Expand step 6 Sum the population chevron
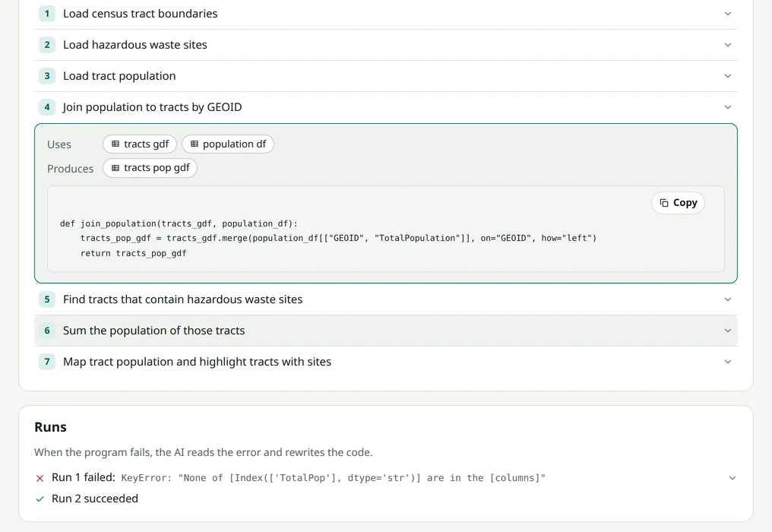The height and width of the screenshot is (532, 772). [728, 331]
